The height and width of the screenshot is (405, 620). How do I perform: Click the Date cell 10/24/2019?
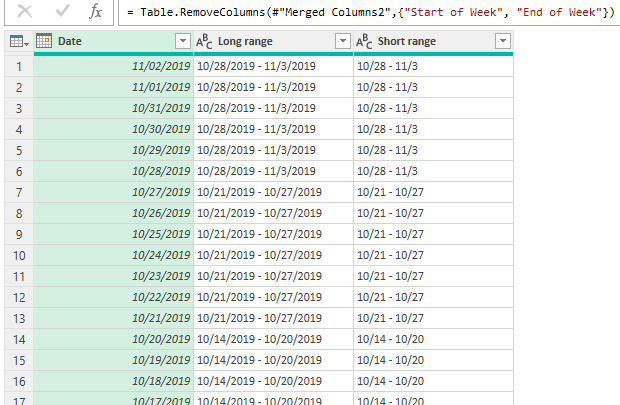[113, 255]
